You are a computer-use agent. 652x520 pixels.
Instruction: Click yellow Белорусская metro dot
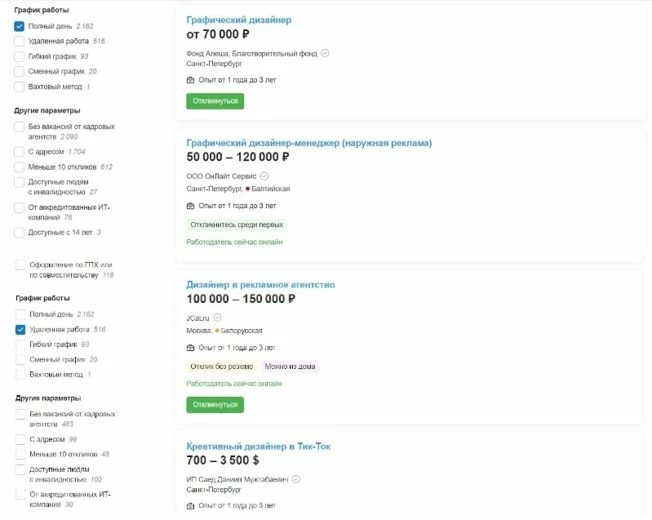[217, 331]
